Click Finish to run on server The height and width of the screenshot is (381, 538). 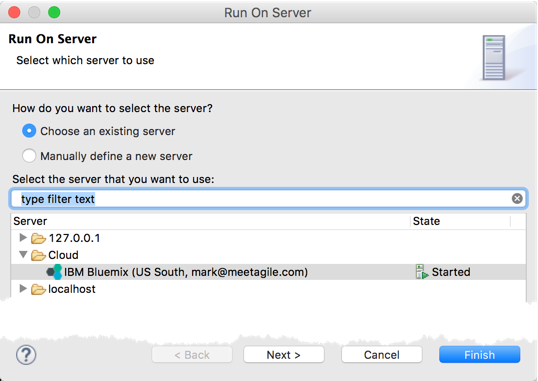pyautogui.click(x=480, y=355)
